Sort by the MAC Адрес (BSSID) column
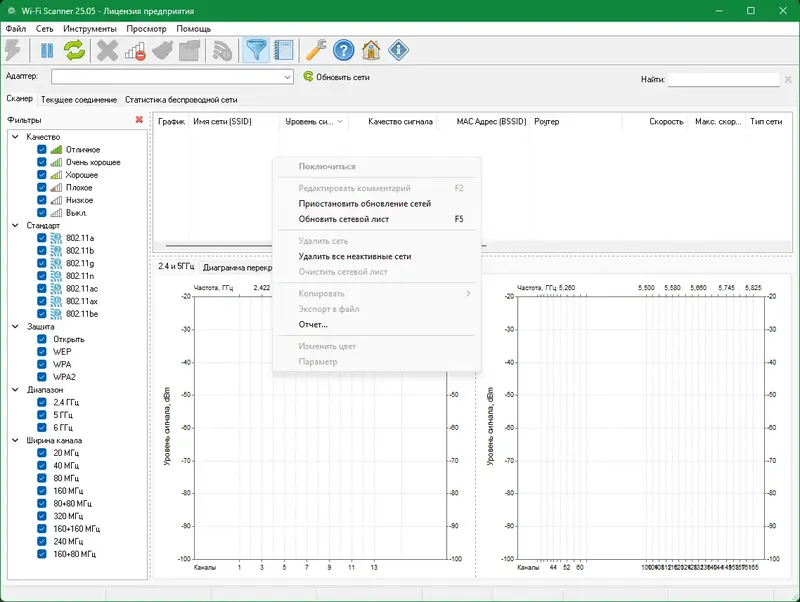 click(x=483, y=121)
